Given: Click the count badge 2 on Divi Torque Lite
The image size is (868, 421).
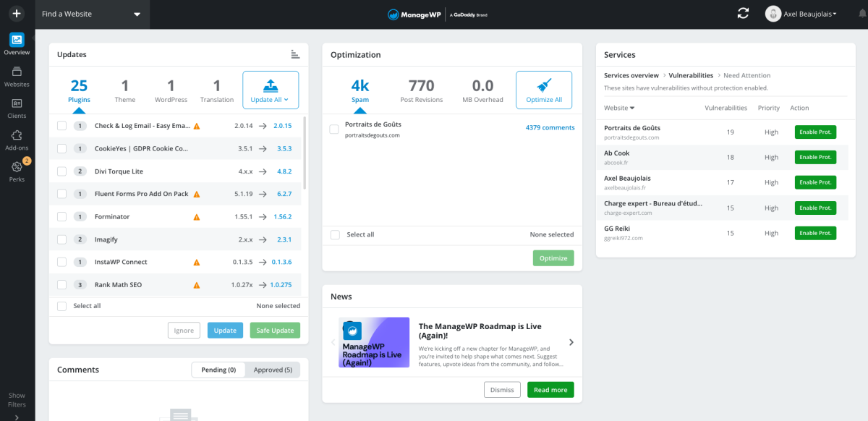Looking at the screenshot, I should click(81, 171).
